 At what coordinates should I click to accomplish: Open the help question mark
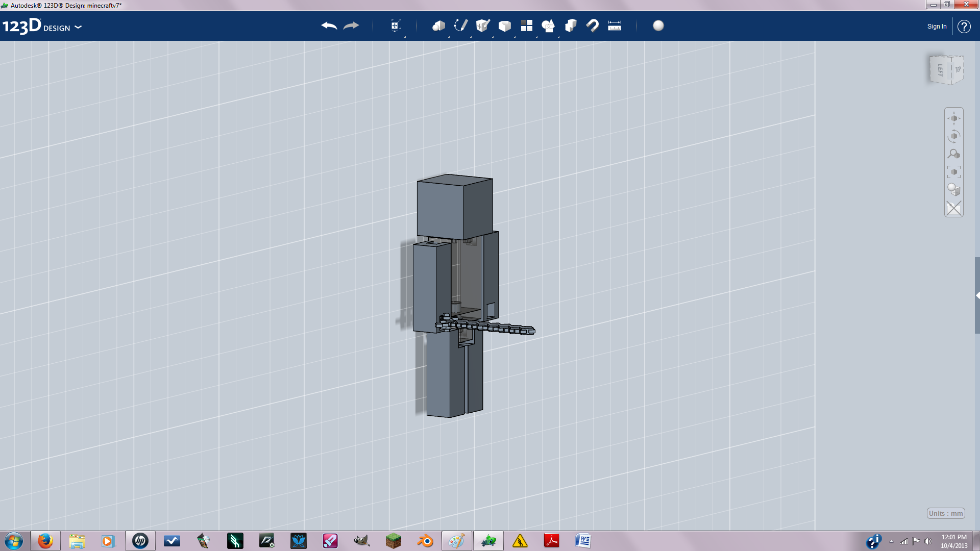coord(964,27)
